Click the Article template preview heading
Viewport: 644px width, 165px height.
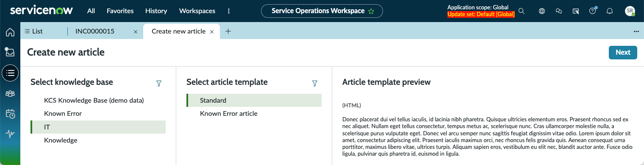386,82
